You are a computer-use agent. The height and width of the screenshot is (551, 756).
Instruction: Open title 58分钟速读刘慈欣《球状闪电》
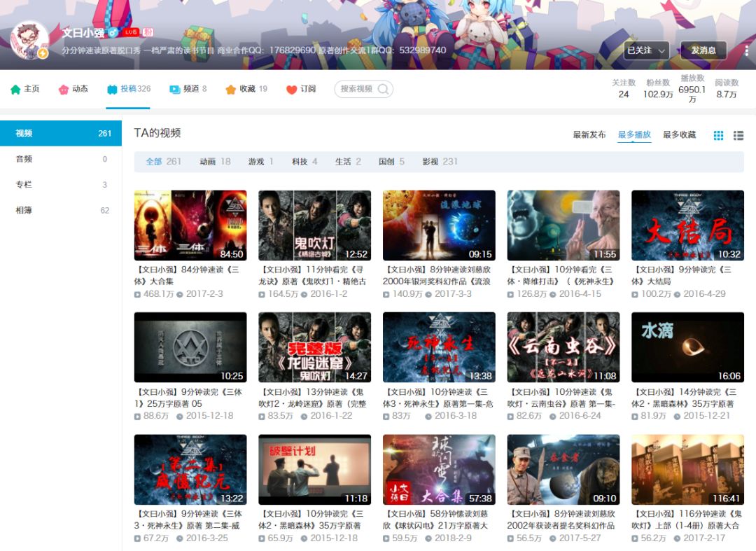click(x=435, y=519)
